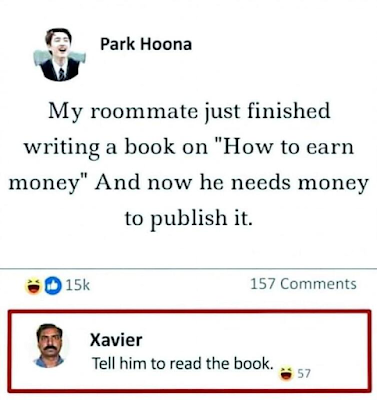Click the blue thumbs-up Like reaction icon
The width and height of the screenshot is (377, 400).
[x=53, y=287]
